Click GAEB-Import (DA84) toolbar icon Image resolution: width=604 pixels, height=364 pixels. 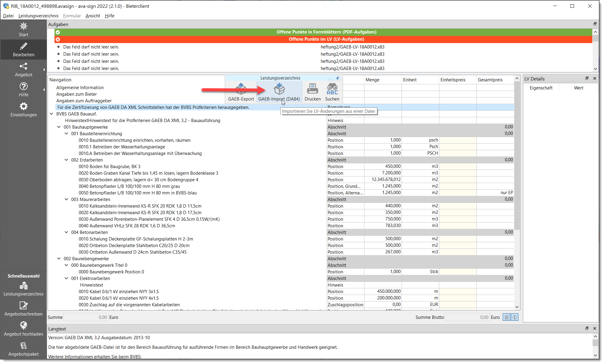pyautogui.click(x=279, y=92)
